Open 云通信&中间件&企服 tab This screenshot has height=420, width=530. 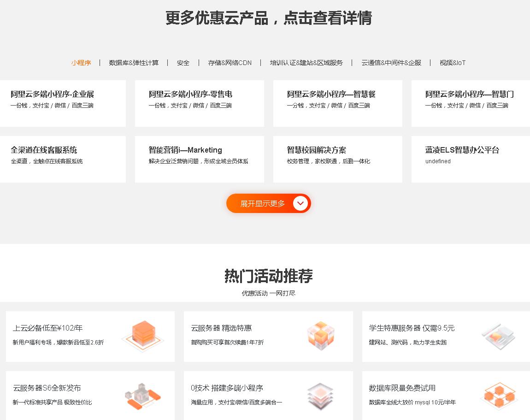391,63
